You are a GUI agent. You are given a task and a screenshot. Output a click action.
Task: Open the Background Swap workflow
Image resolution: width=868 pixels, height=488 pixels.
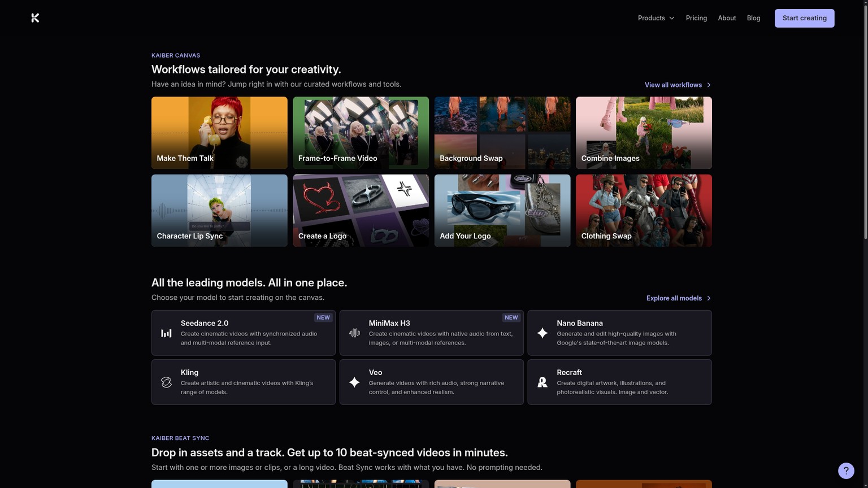[502, 133]
